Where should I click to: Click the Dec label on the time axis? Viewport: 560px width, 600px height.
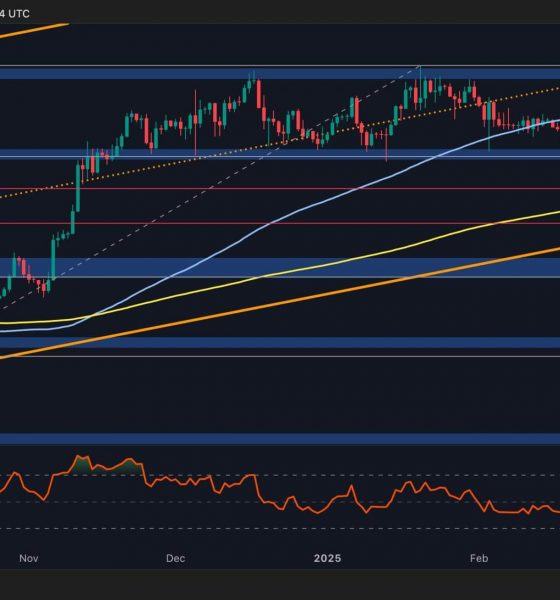(176, 558)
